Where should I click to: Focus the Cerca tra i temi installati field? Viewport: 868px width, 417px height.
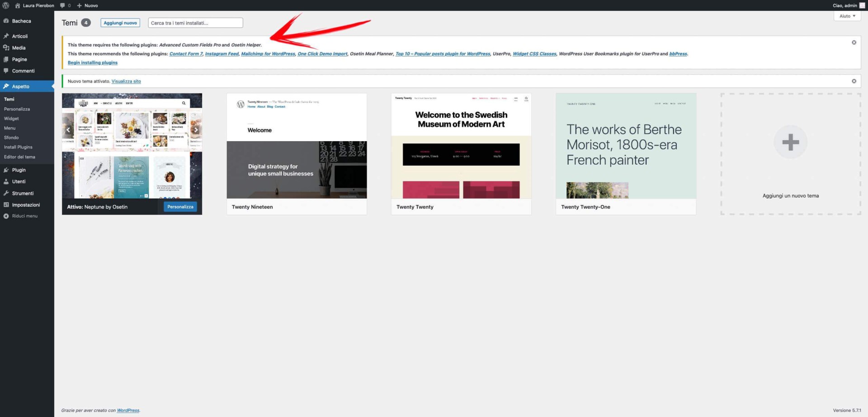[195, 23]
